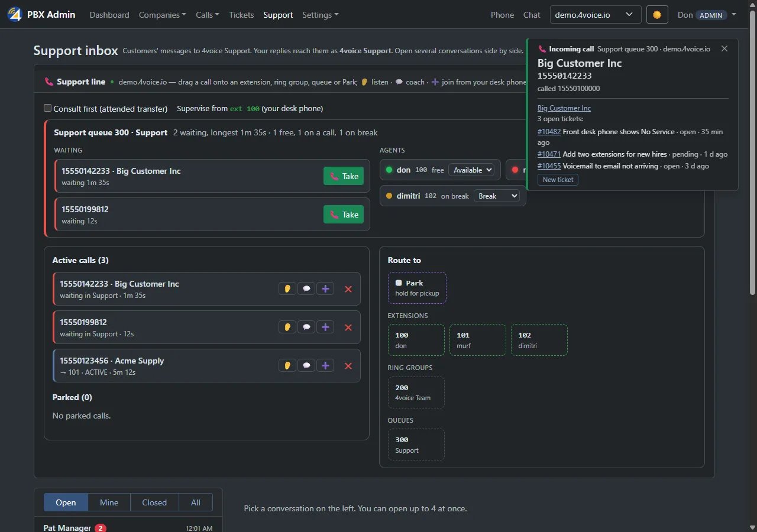Open the Support page in navbar

click(278, 15)
